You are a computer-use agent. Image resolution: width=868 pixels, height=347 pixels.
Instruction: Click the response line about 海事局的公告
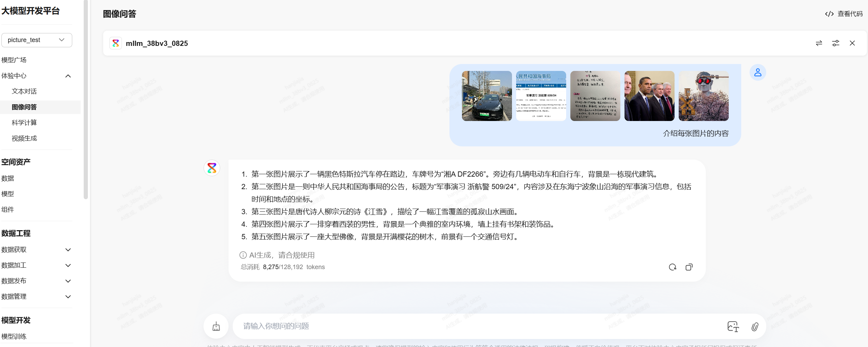(471, 193)
